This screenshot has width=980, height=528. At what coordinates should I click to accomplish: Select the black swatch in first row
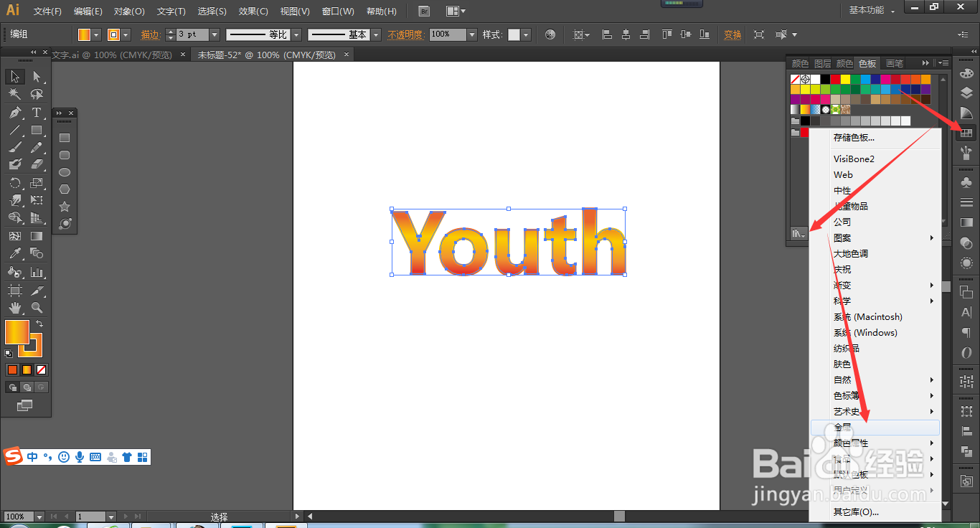coord(825,79)
